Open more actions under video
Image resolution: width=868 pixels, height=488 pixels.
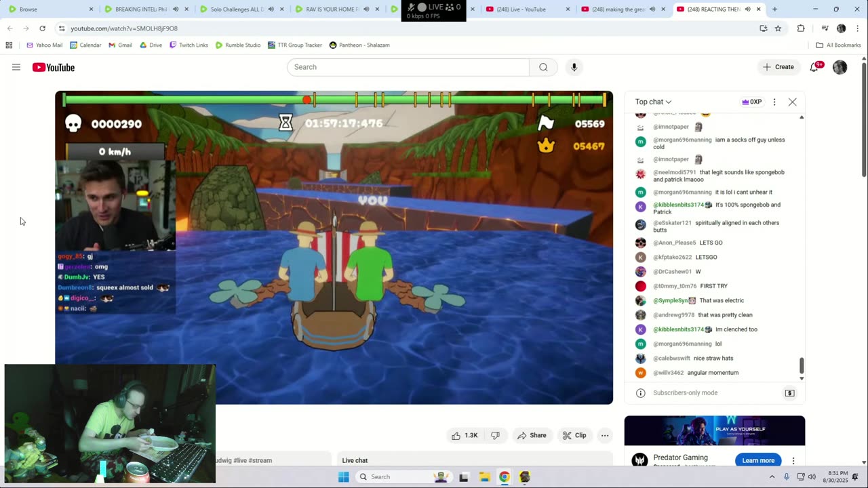tap(605, 435)
